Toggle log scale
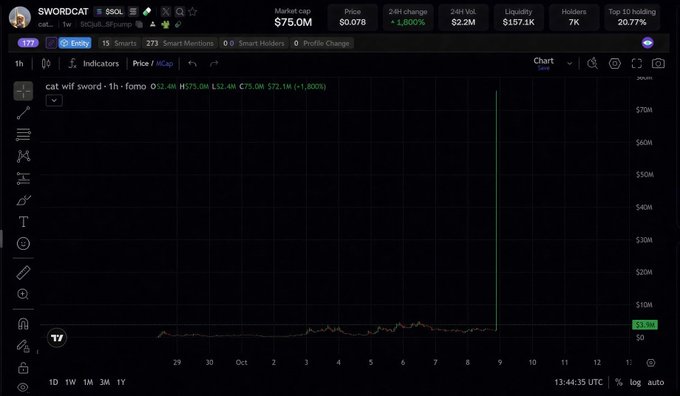This screenshot has height=396, width=680. tap(635, 382)
